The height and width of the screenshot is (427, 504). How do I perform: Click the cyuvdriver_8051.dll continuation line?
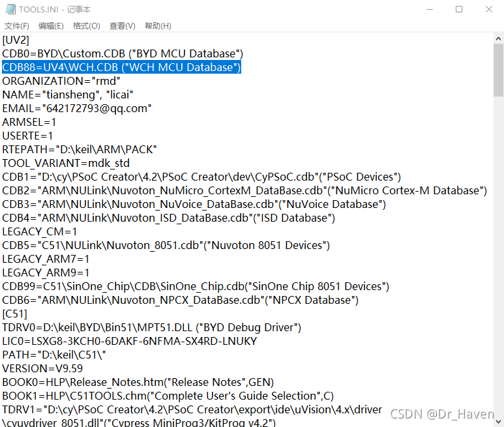coord(139,422)
